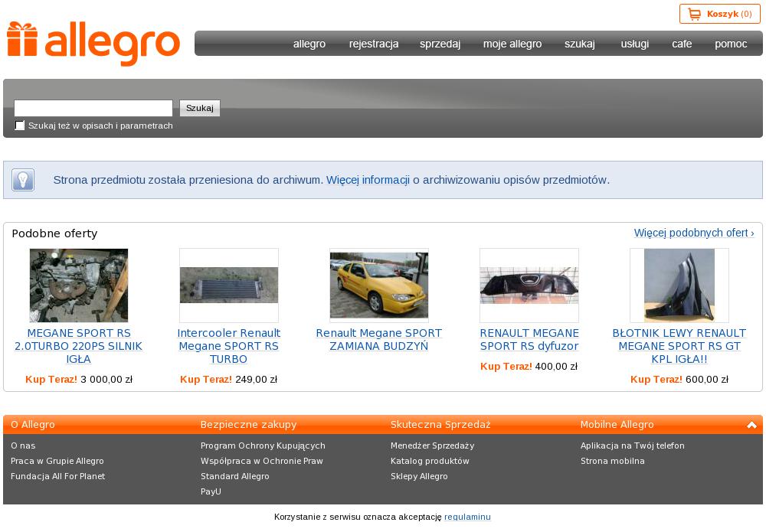Select 'szukaj' in the top navigation bar

coord(580,44)
